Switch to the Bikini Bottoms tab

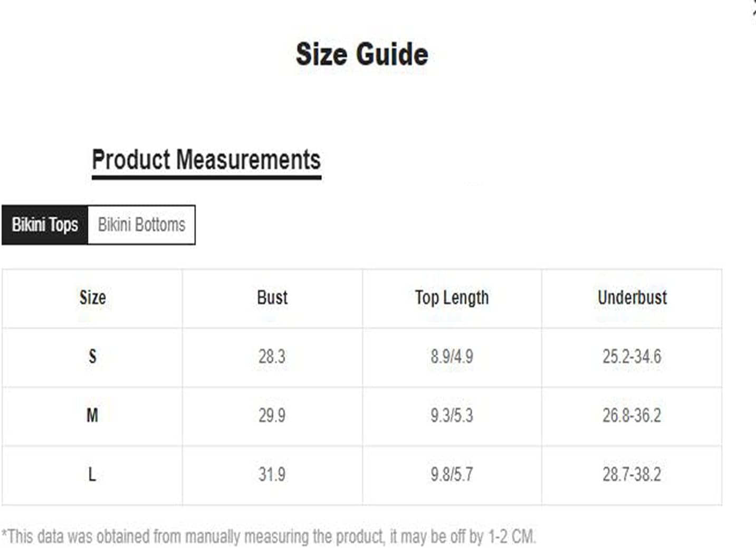[141, 225]
